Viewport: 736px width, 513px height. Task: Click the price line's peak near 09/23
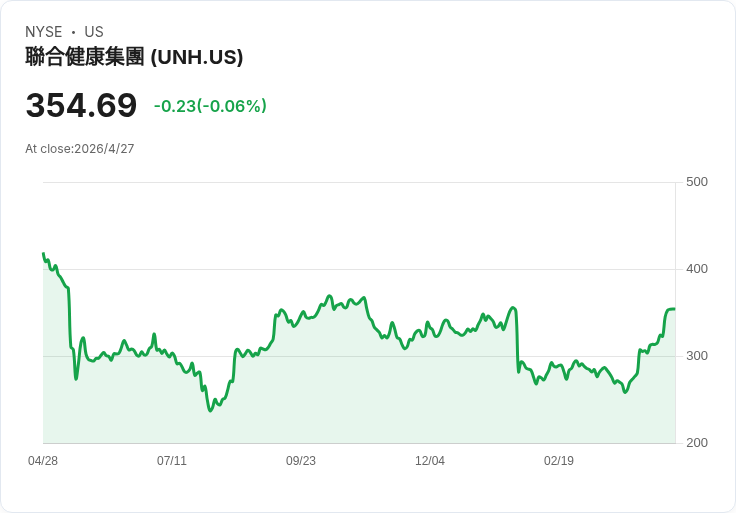(329, 296)
